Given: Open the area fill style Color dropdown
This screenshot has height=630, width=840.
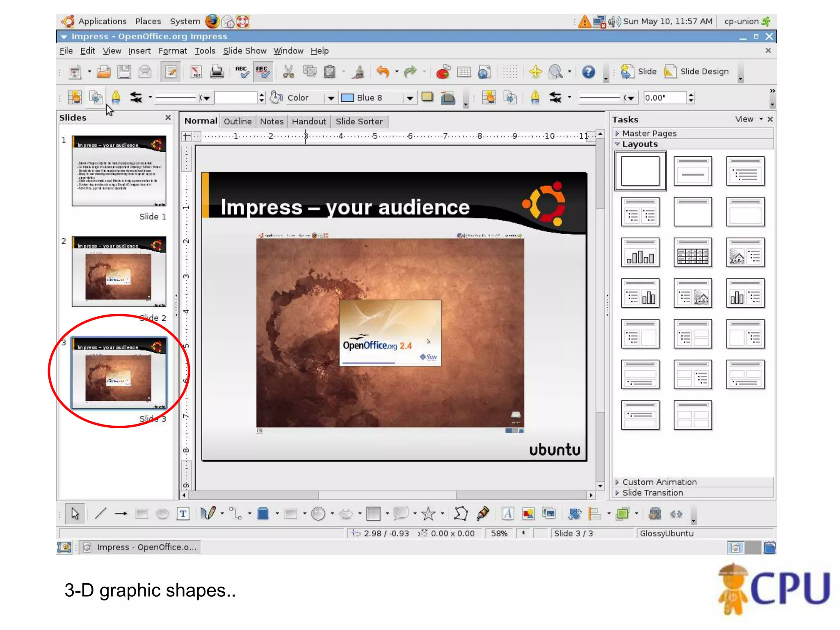Looking at the screenshot, I should coord(331,98).
